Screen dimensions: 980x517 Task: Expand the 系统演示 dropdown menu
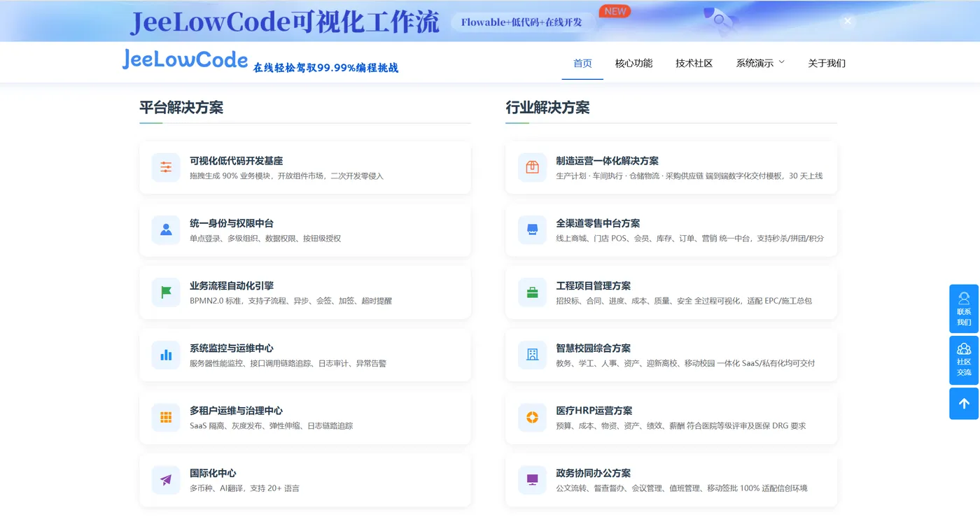click(757, 62)
